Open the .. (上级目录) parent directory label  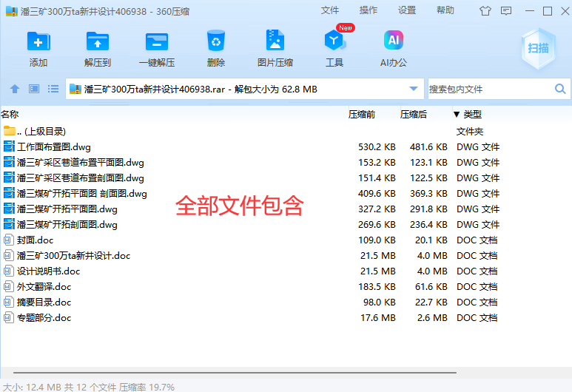(41, 131)
